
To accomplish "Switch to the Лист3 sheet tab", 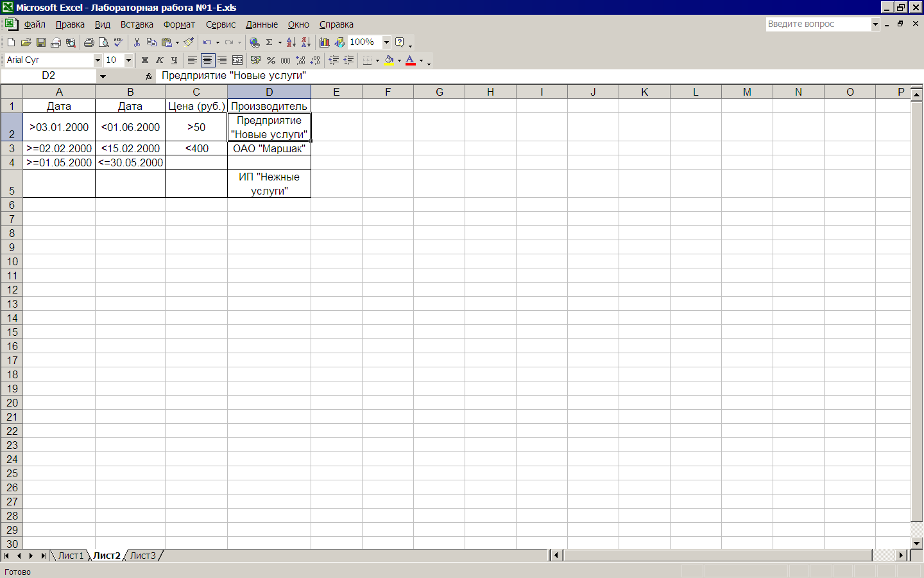I will pyautogui.click(x=142, y=556).
